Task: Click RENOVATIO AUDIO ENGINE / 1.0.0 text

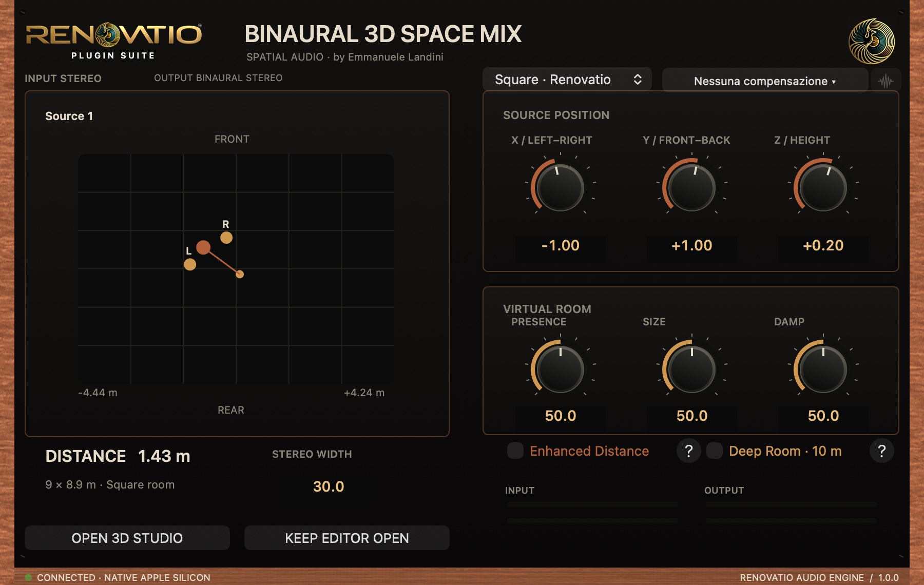Action: [x=819, y=577]
